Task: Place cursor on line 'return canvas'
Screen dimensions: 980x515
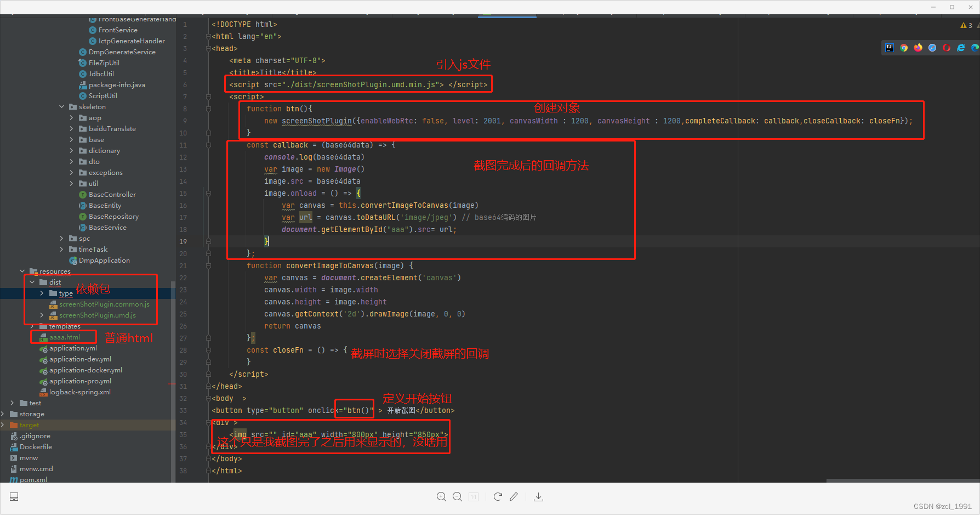Action: [x=293, y=326]
